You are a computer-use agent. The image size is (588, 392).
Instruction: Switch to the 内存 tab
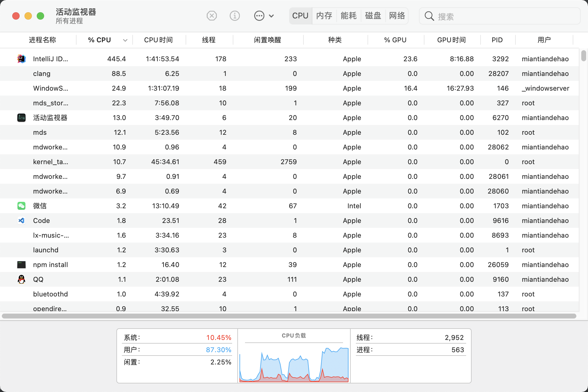(324, 16)
